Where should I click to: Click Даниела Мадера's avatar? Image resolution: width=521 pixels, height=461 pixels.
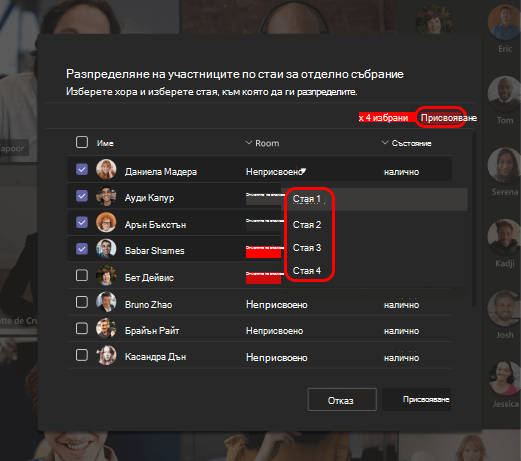(106, 169)
